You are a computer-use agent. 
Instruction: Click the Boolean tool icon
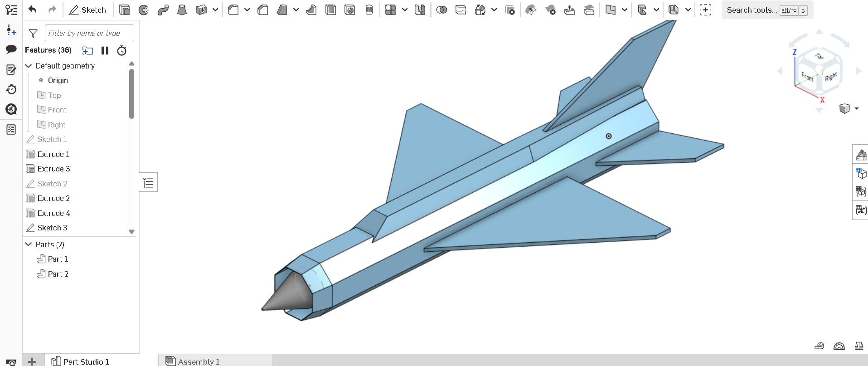pos(441,10)
